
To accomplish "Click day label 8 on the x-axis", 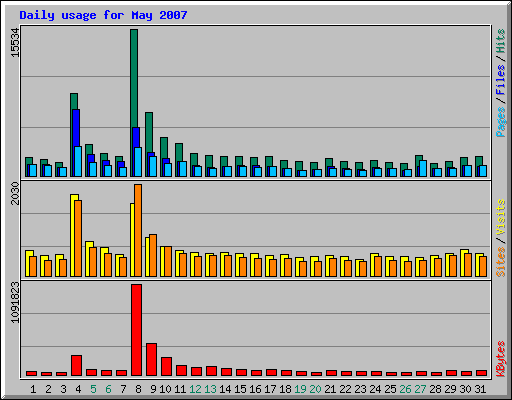I will 138,389.
